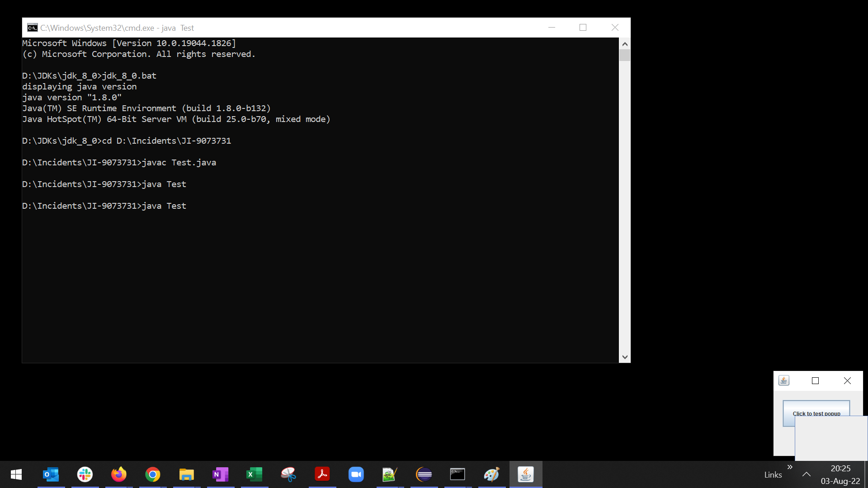Click the Java app taskbar icon
Image resolution: width=868 pixels, height=488 pixels.
525,474
